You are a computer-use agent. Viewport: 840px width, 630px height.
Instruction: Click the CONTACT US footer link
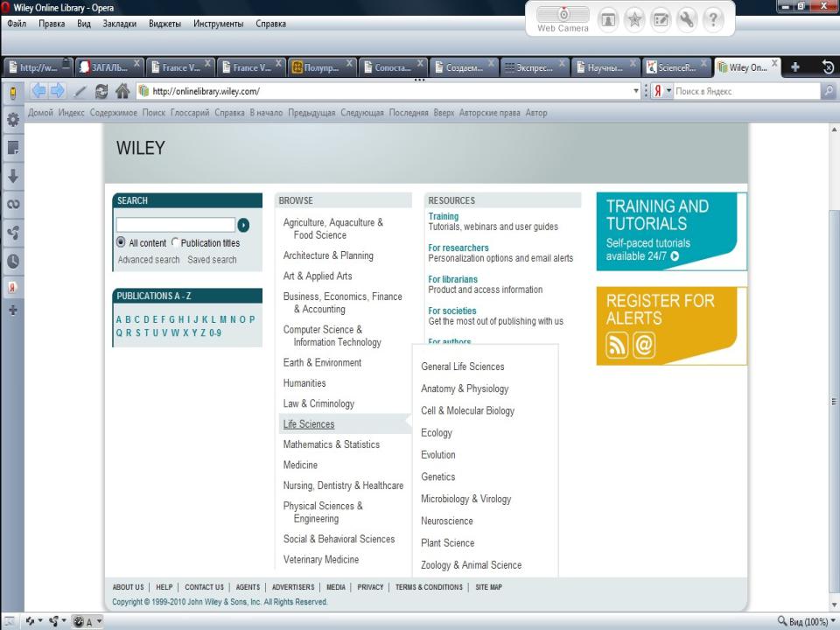pos(204,587)
